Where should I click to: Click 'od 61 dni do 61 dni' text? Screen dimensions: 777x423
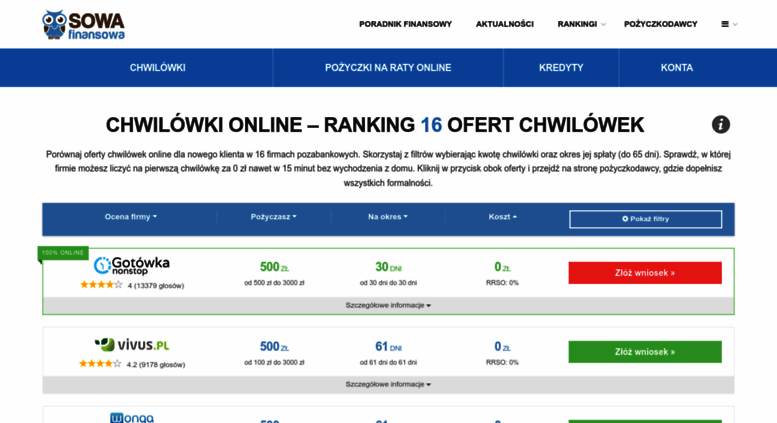click(x=388, y=363)
